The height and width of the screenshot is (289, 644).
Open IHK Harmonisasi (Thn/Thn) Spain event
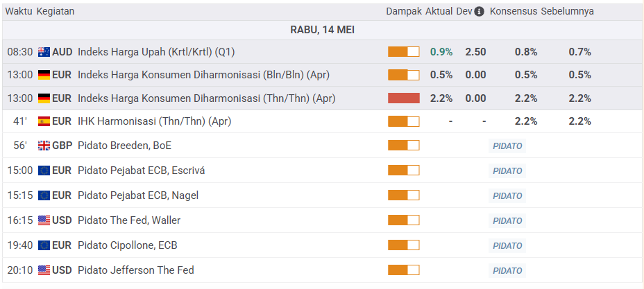pos(154,121)
